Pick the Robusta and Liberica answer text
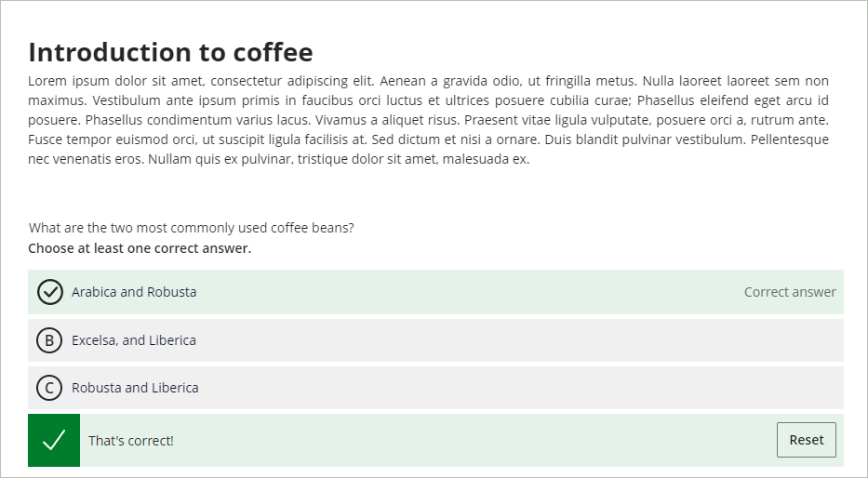 point(135,388)
